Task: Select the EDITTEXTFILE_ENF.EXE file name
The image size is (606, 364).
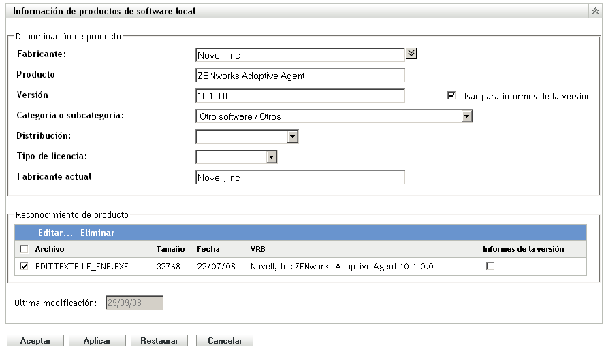Action: point(82,266)
